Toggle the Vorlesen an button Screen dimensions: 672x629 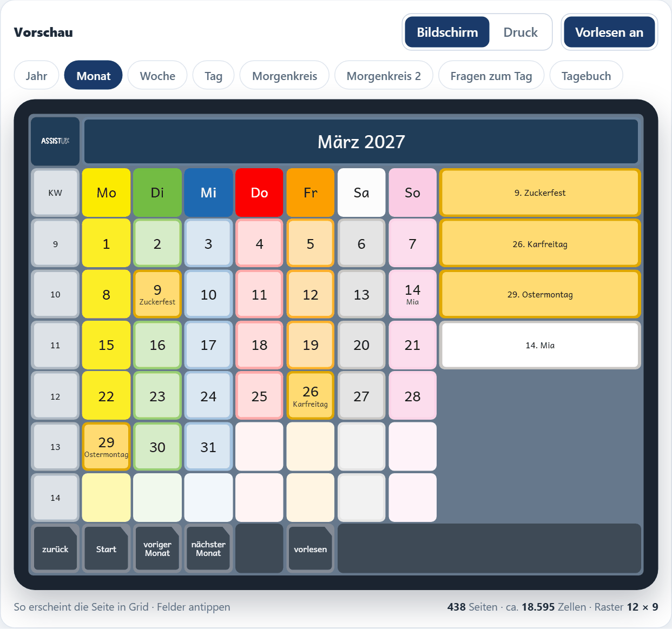point(609,32)
